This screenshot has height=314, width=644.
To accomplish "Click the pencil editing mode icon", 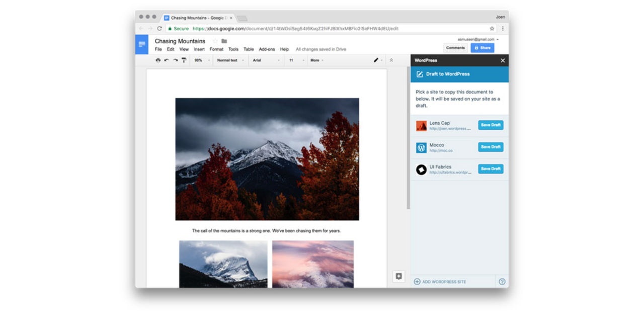I will click(376, 60).
